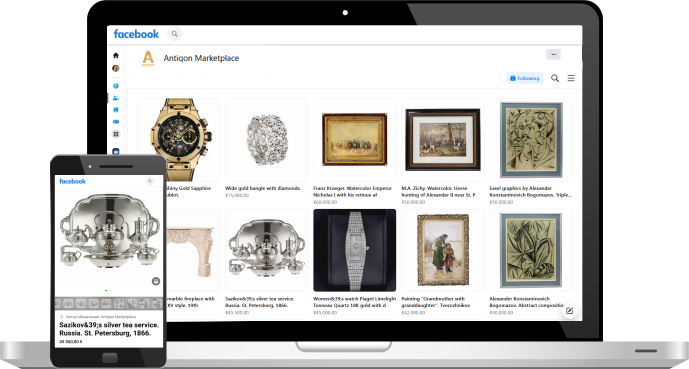Open the hamburger menu on the page

(571, 78)
